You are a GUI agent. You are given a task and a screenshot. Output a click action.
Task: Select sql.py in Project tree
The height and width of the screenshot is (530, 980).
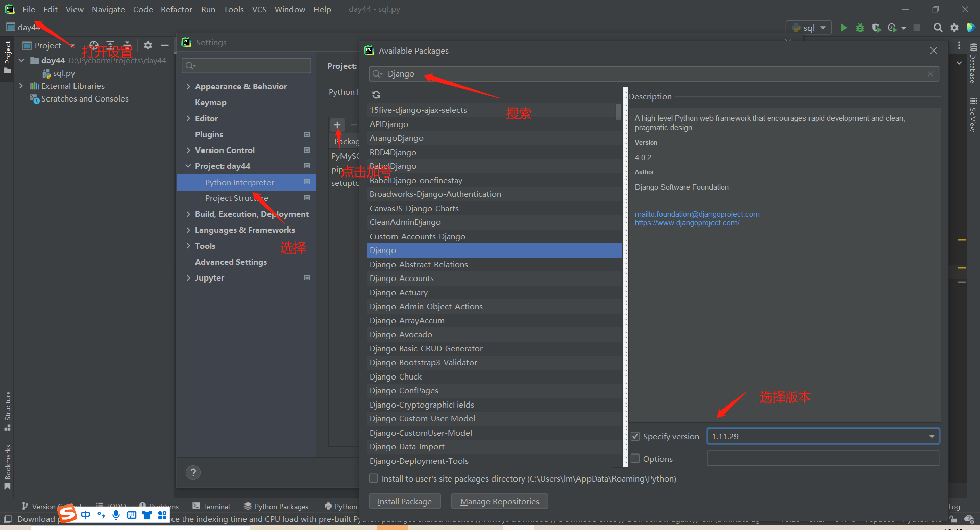pos(59,73)
